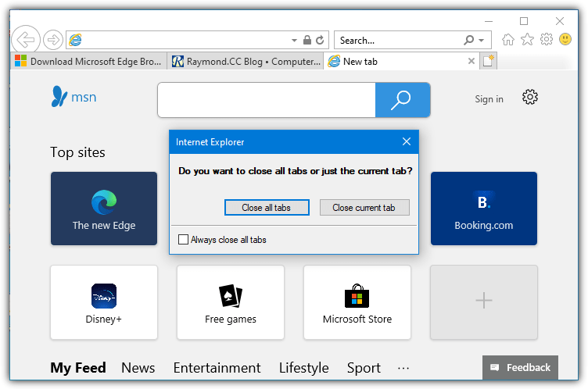Select Entertainment feed category
Image resolution: width=588 pixels, height=389 pixels.
pyautogui.click(x=217, y=368)
